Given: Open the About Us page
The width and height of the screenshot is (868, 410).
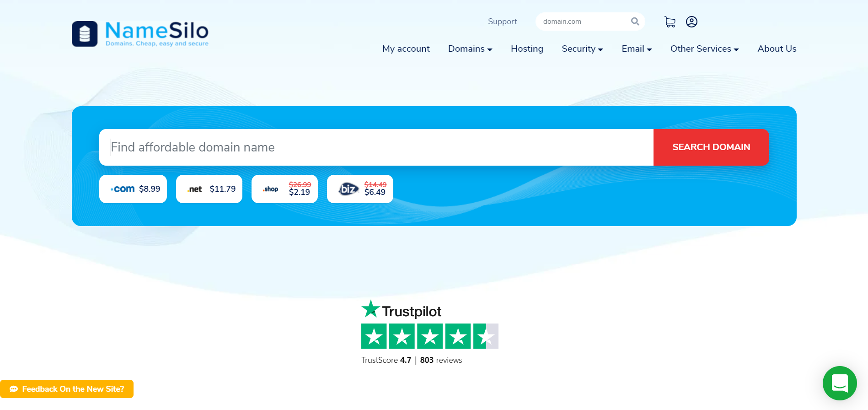Looking at the screenshot, I should pos(777,49).
